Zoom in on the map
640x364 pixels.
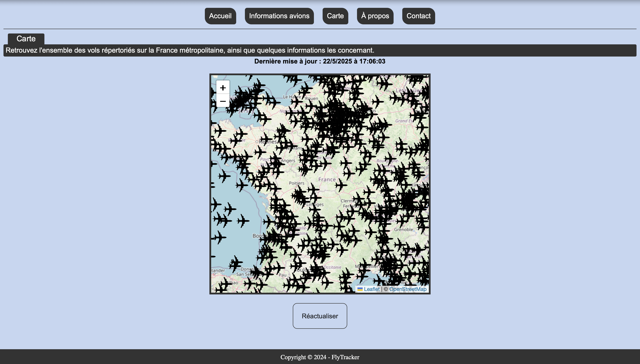[x=223, y=87]
